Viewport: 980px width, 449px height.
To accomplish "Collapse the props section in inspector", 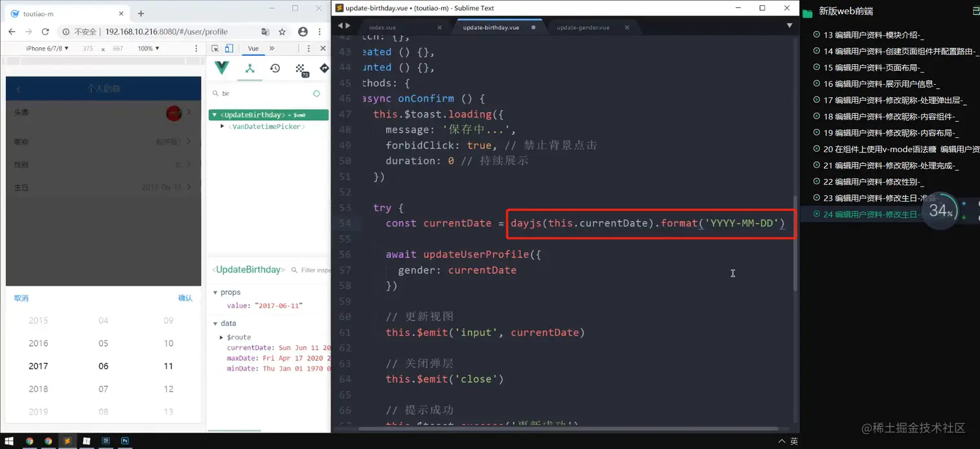I will click(215, 292).
